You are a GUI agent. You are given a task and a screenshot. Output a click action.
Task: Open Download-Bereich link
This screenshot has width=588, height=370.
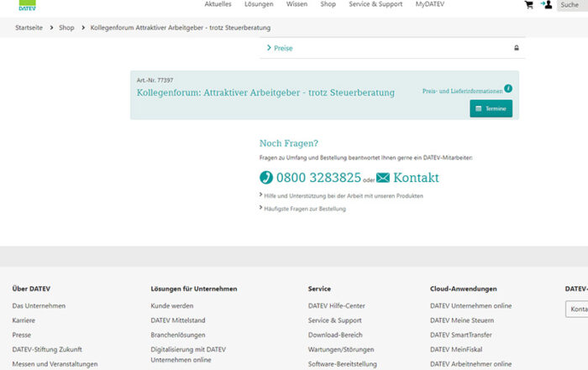tap(335, 335)
